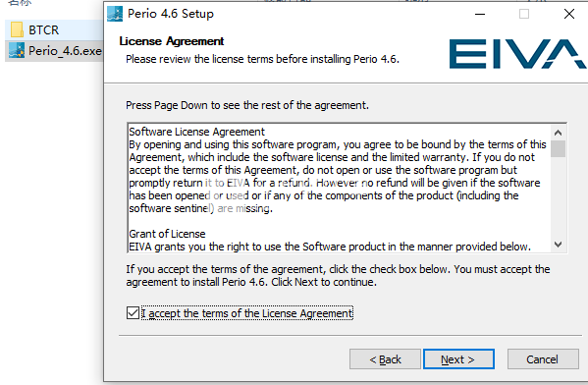Click the empty scrollbar track below the thumb
588x385 pixels.
[558, 197]
